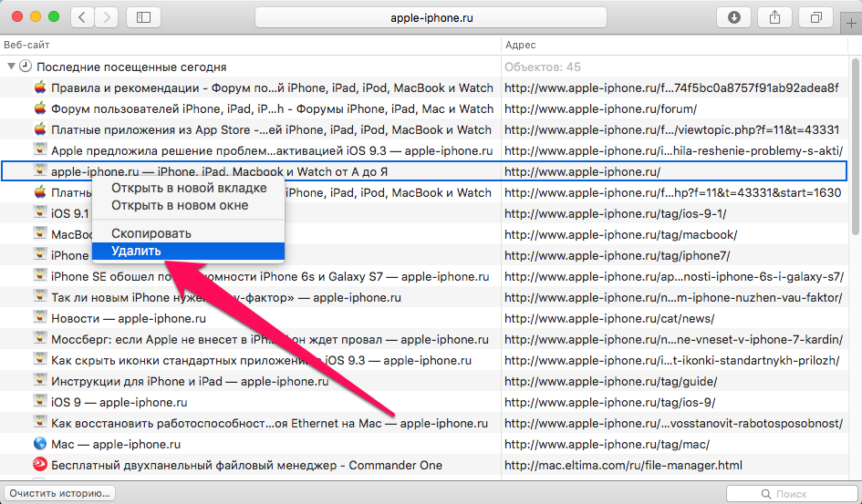Choose 'Открыть в новой вкладке' from context menu

tap(189, 188)
